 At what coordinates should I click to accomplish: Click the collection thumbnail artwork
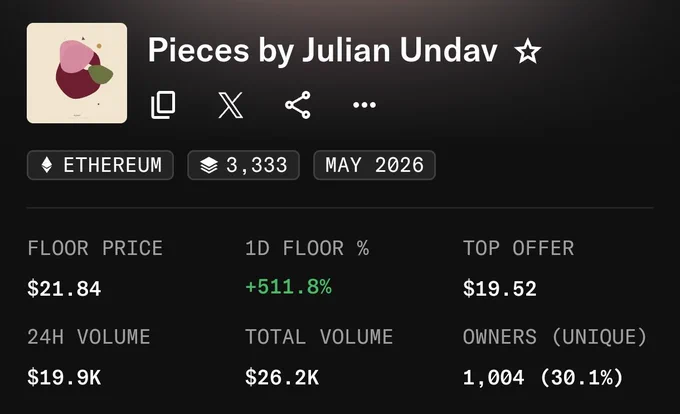77,73
